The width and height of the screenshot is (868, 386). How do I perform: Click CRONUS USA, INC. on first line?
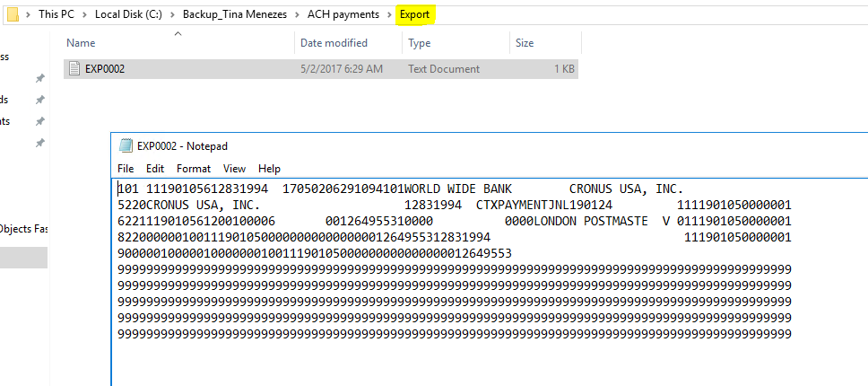626,189
